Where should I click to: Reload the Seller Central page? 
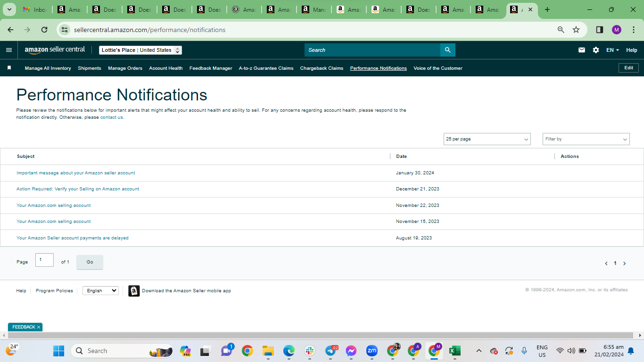pos(44,30)
